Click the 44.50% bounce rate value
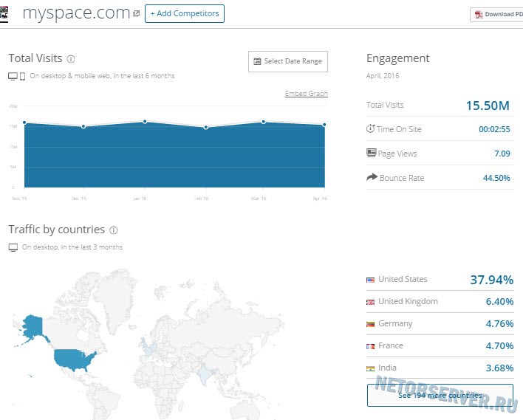This screenshot has height=420, width=523. 496,178
